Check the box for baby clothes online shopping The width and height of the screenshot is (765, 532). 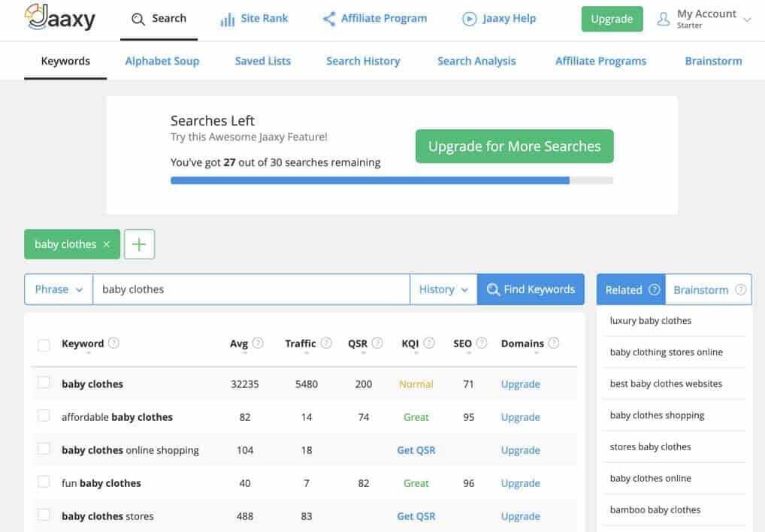pyautogui.click(x=44, y=449)
